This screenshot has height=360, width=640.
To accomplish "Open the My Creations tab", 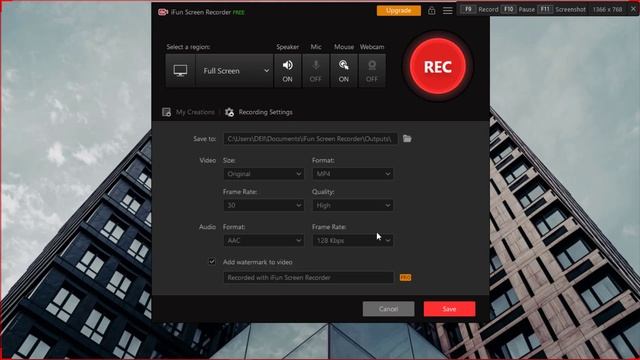I will click(189, 112).
